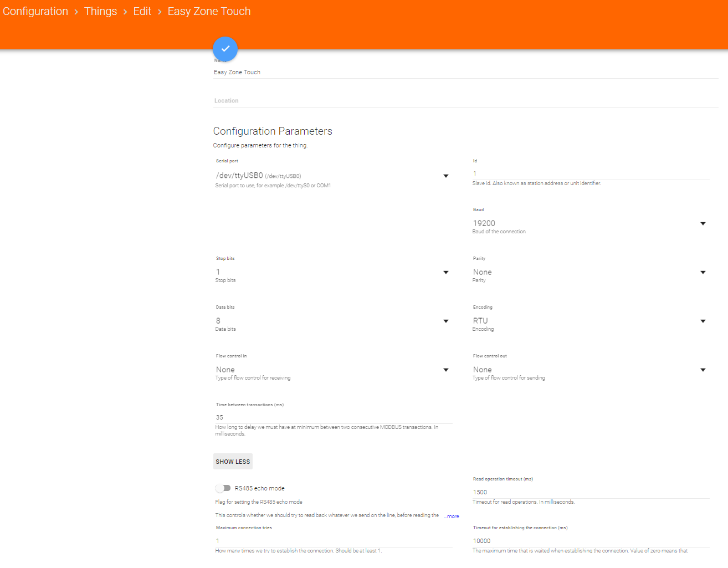728x568 pixels.
Task: Change the Parity dropdown selection
Action: [x=589, y=272]
